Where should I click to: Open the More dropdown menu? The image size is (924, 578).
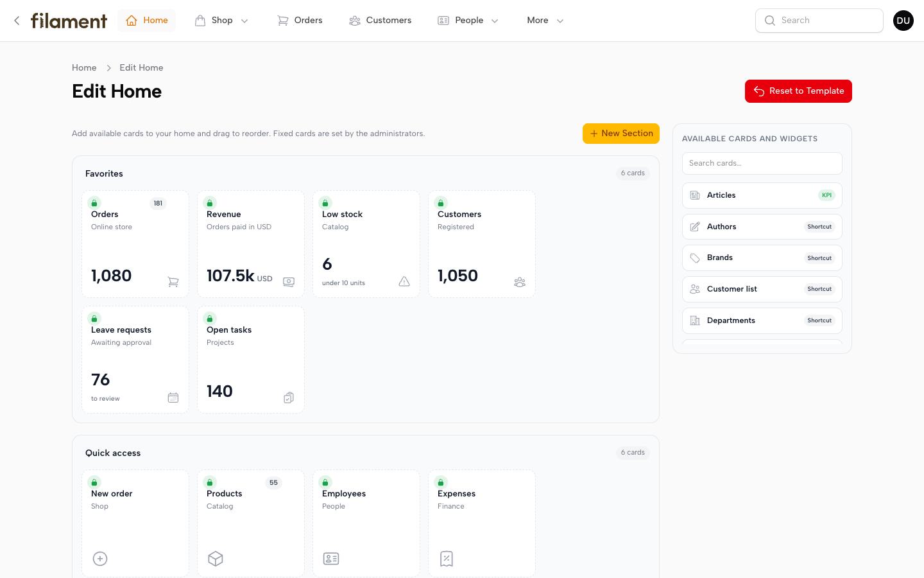545,21
